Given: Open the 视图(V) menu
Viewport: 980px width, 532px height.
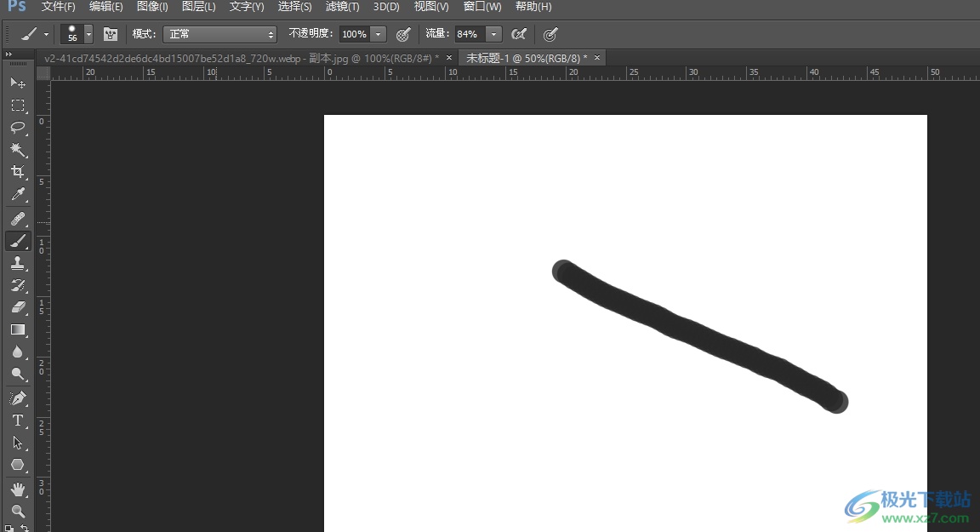Looking at the screenshot, I should click(431, 7).
